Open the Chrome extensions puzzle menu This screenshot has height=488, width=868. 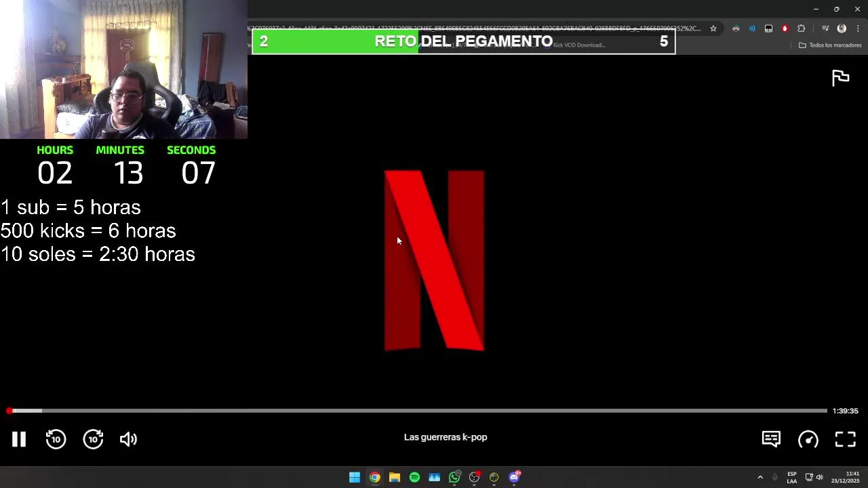801,28
